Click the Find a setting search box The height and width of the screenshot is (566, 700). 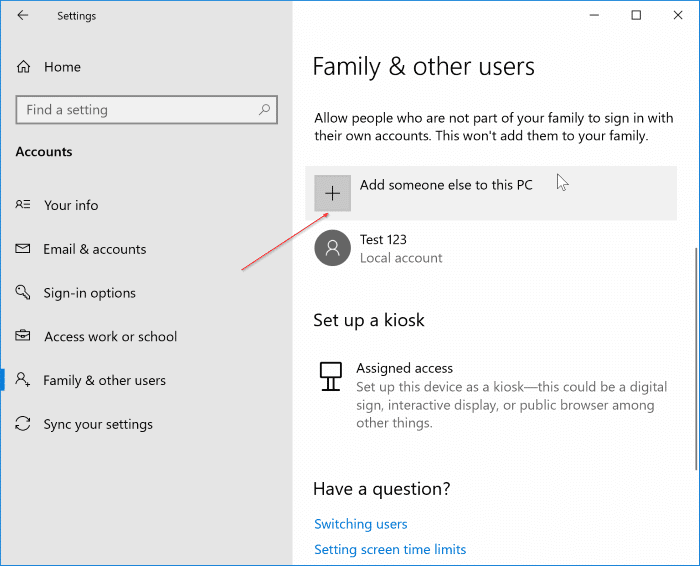146,110
